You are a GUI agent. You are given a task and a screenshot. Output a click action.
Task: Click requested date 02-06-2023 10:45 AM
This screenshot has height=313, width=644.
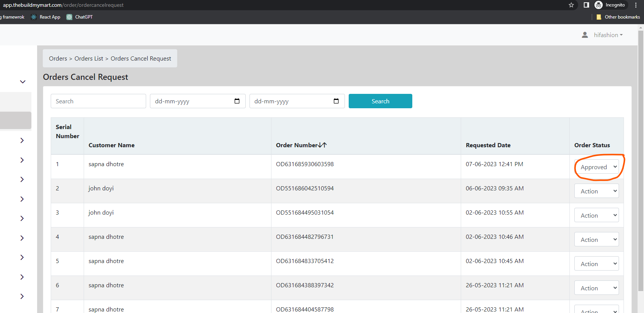[x=495, y=261]
